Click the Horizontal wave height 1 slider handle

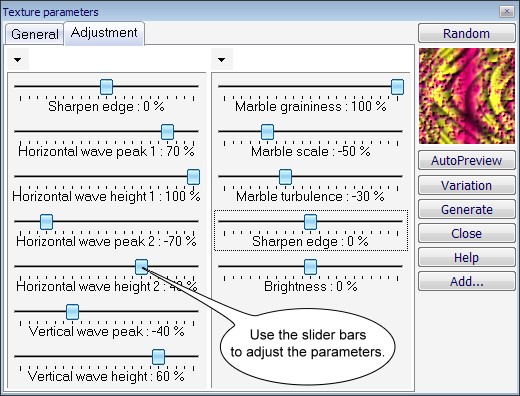[x=193, y=177]
